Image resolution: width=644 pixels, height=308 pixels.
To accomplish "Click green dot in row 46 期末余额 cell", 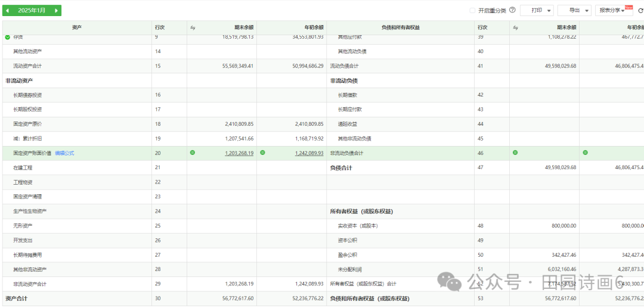I will point(515,153).
